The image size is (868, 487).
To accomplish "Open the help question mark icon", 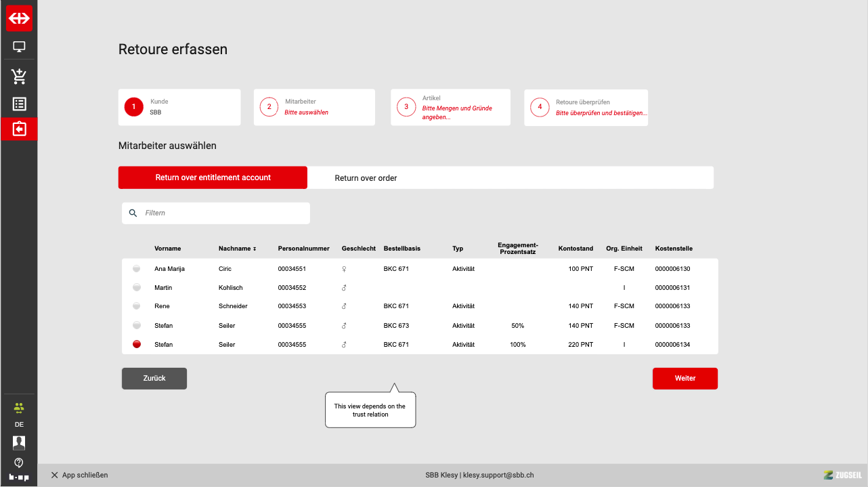I will click(x=19, y=463).
